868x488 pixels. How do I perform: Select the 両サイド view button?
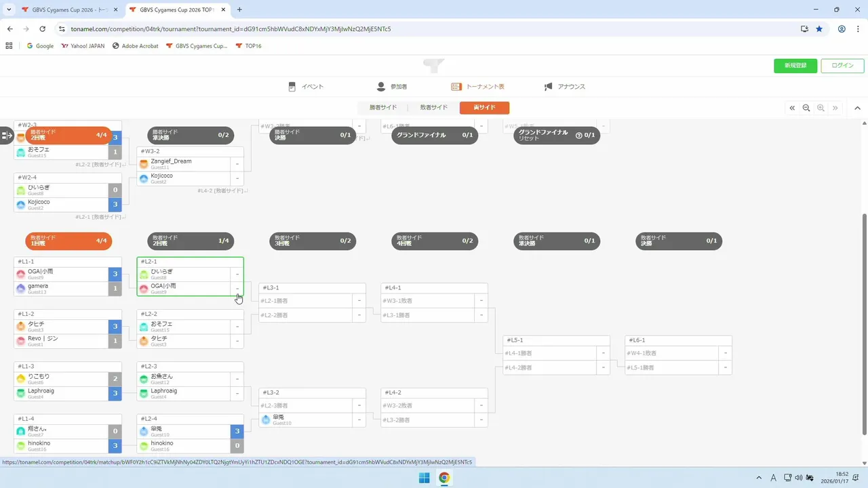[484, 108]
